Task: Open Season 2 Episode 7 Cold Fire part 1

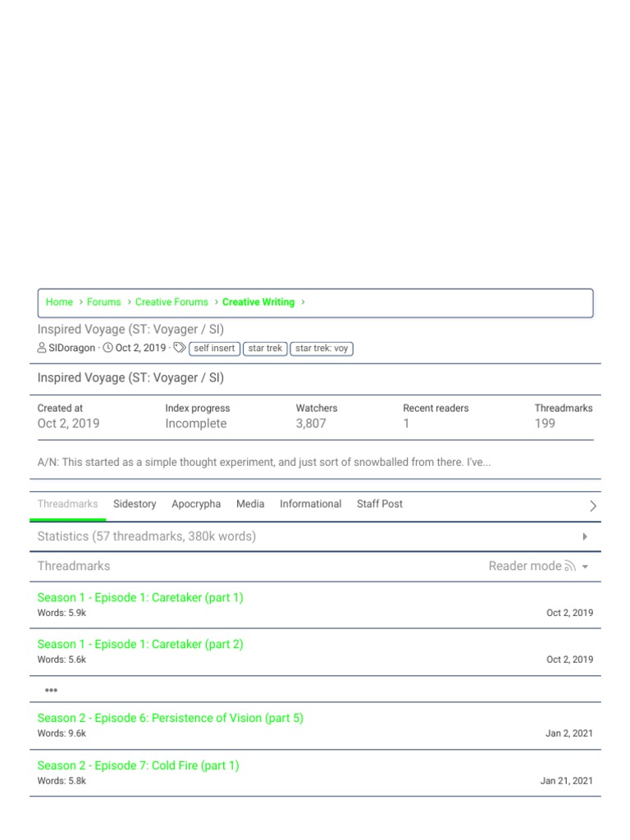Action: tap(138, 766)
